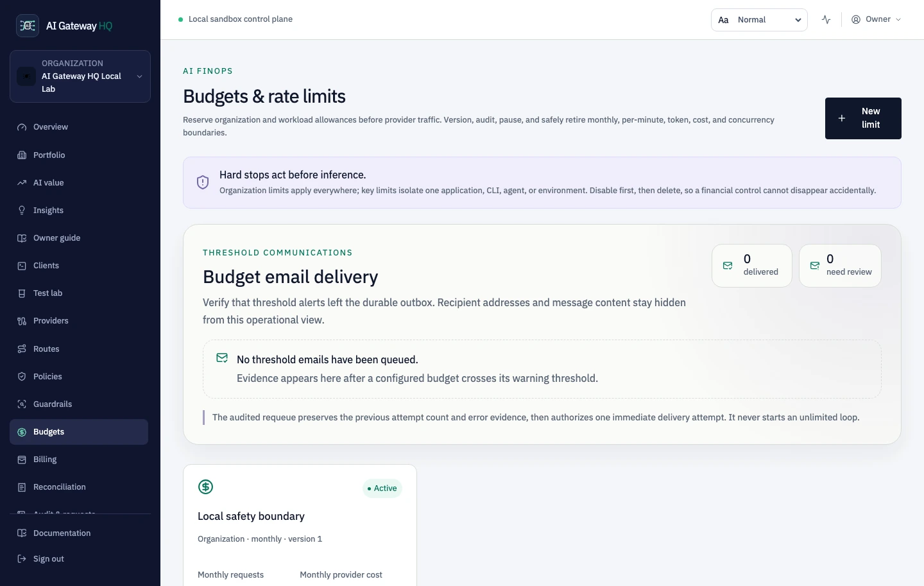Viewport: 924px width, 586px height.
Task: Open the Local safety boundary card title
Action: (251, 516)
